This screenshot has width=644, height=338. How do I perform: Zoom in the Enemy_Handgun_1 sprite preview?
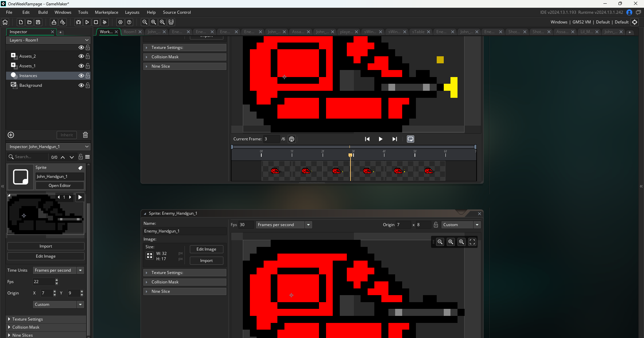[462, 242]
